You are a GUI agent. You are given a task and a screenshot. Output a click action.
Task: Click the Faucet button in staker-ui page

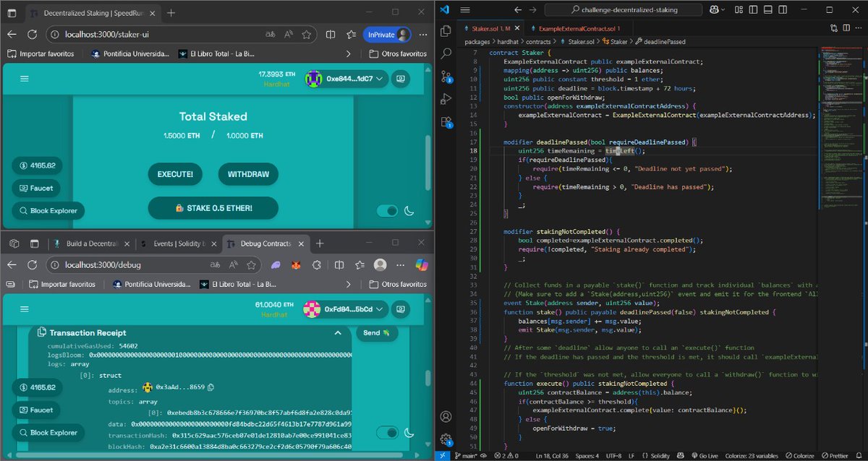coord(36,189)
